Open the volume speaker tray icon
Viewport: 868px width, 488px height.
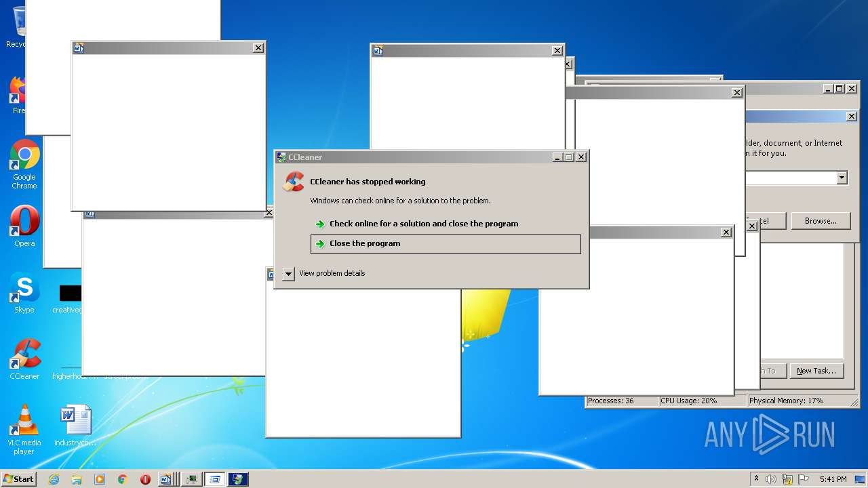click(771, 479)
